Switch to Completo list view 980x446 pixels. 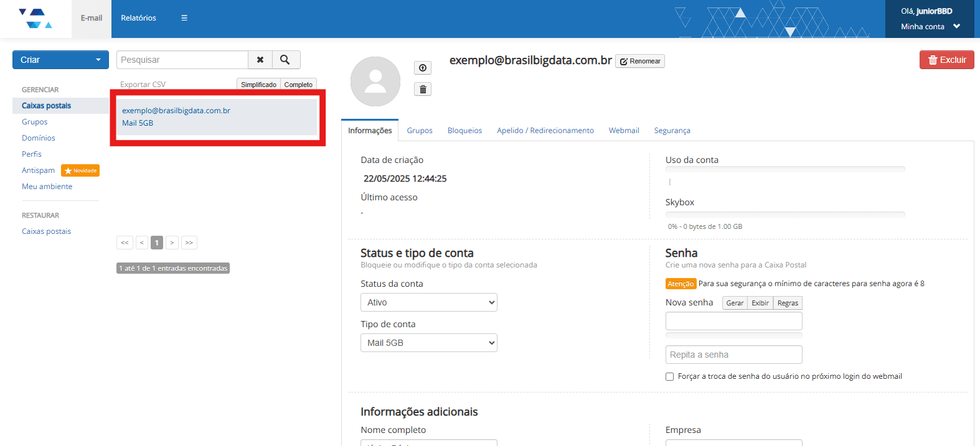(298, 85)
